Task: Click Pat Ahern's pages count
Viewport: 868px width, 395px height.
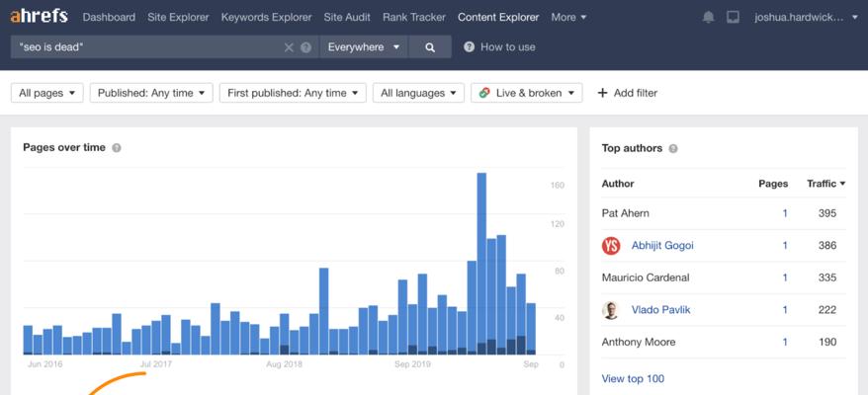Action: point(785,213)
